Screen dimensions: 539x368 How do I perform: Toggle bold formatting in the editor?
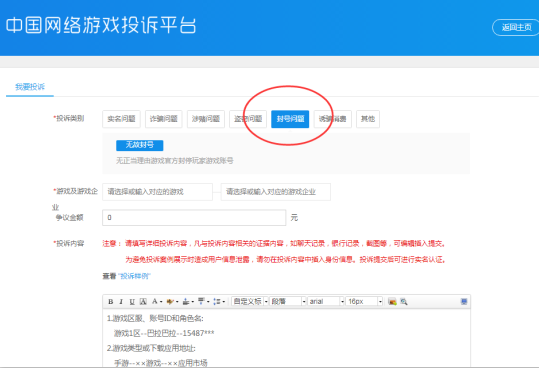111,302
